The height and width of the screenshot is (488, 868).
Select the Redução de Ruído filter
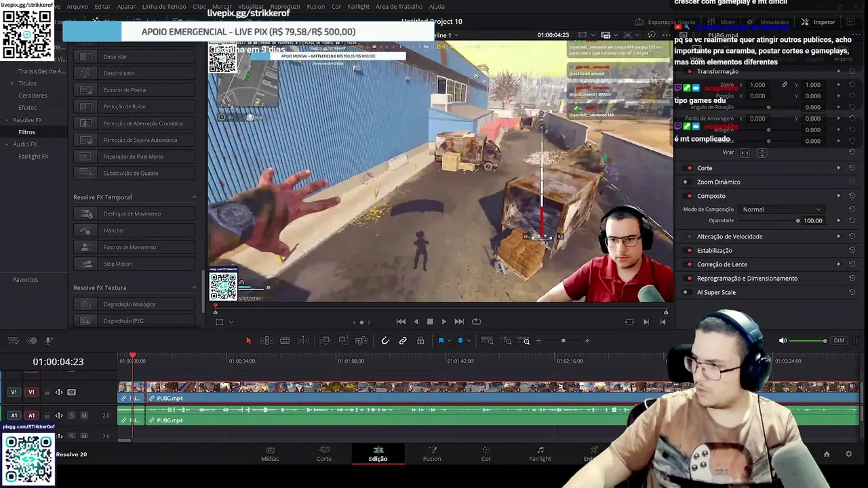pos(134,106)
